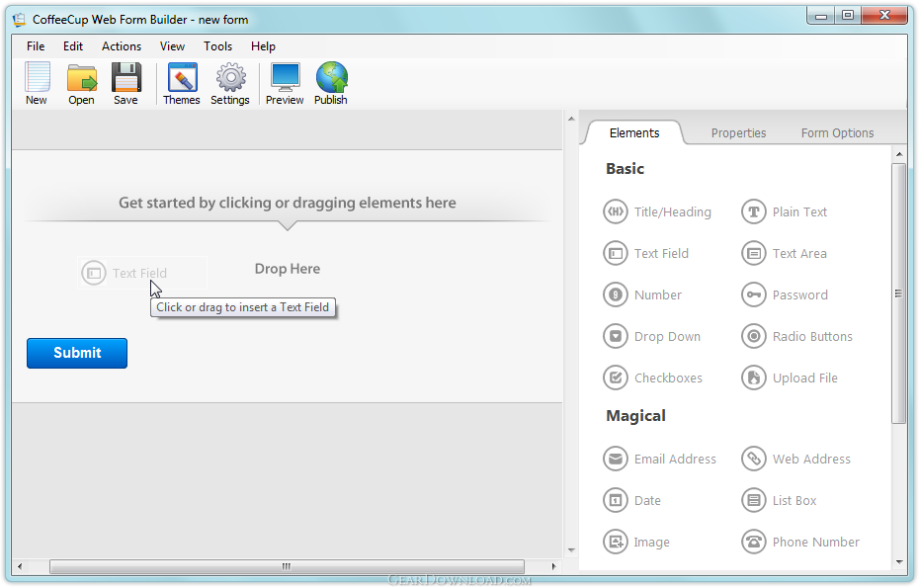Add a Web Address element

[795, 459]
